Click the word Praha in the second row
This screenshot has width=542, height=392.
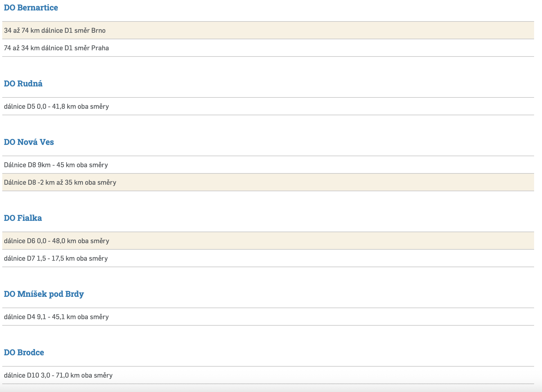pyautogui.click(x=100, y=48)
